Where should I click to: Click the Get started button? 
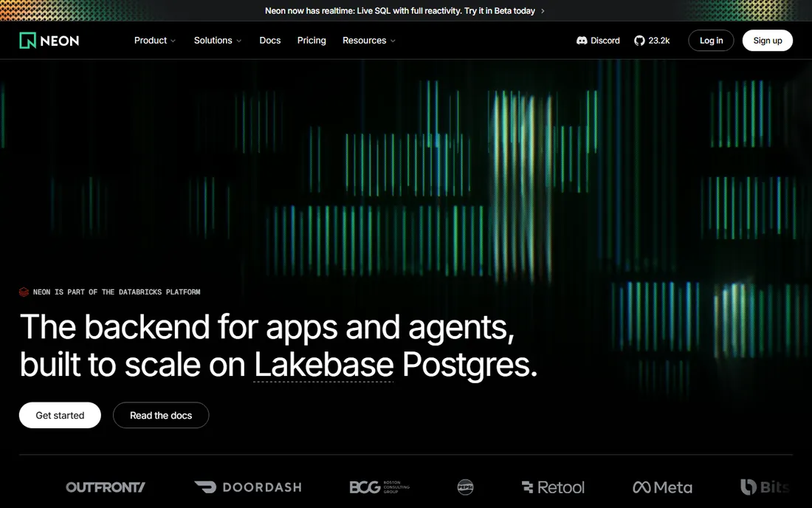click(x=60, y=415)
